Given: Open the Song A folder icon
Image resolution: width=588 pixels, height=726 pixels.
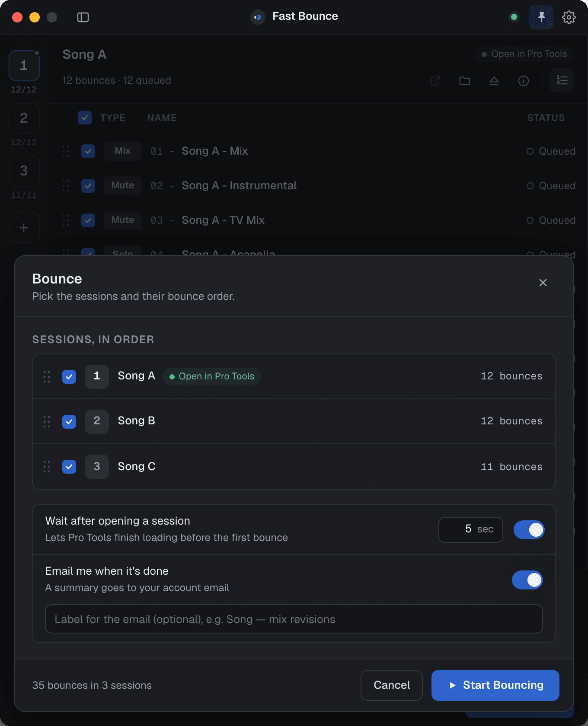Looking at the screenshot, I should (x=465, y=81).
